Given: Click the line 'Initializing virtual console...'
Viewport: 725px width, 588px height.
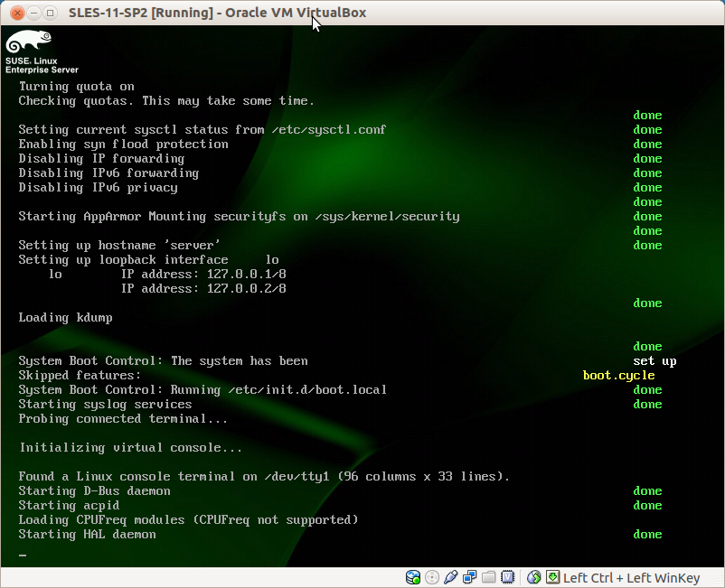Looking at the screenshot, I should 130,448.
